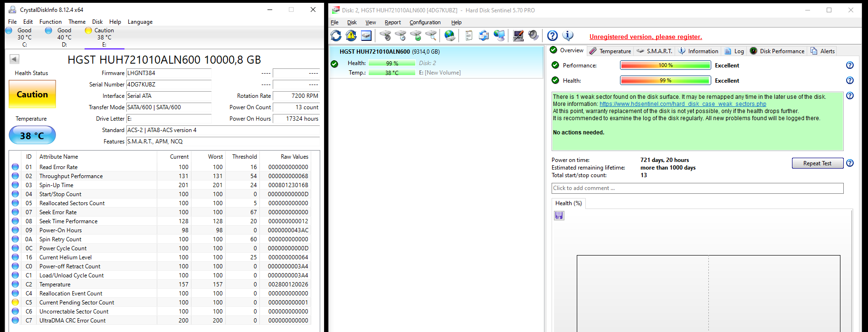
Task: Click the Power On Hours value 17324 hours
Action: click(x=296, y=119)
